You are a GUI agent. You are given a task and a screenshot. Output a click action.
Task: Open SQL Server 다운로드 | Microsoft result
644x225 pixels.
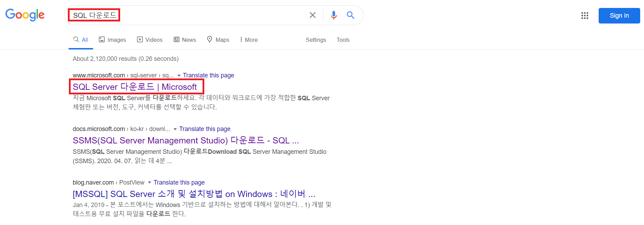135,87
